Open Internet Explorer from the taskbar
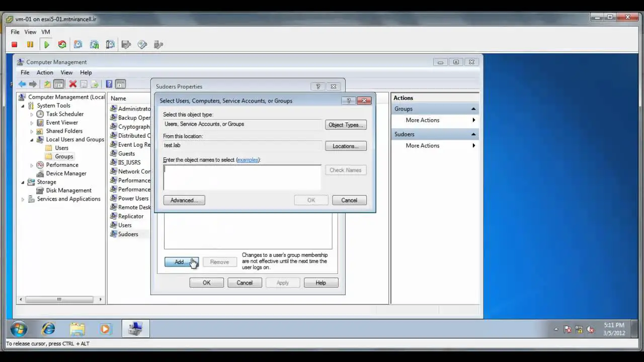Image resolution: width=644 pixels, height=362 pixels. click(48, 329)
